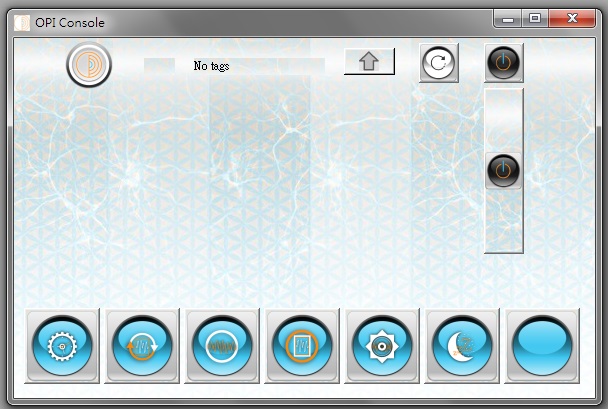
Task: Click the waveform with circular arrows button
Action: point(142,346)
